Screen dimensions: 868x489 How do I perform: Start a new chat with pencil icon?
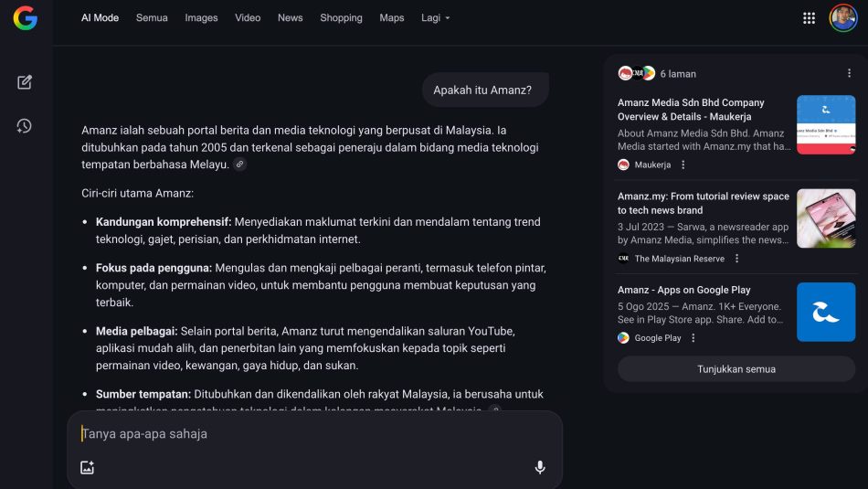tap(25, 82)
